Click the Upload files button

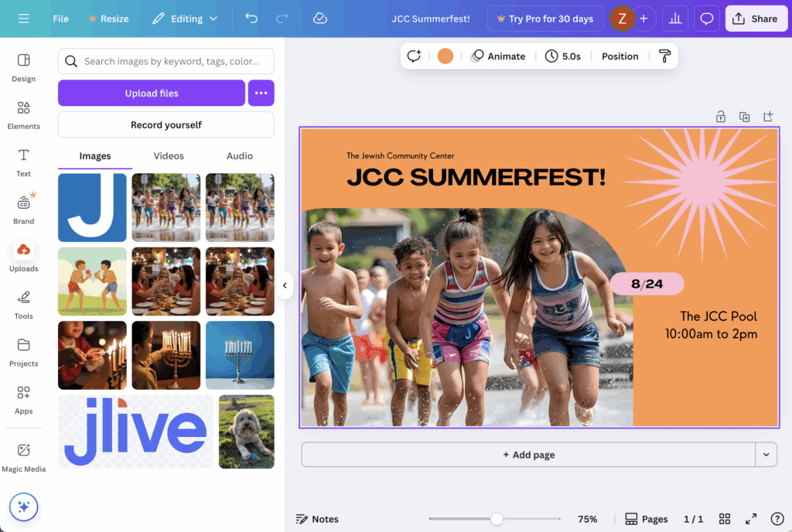152,93
